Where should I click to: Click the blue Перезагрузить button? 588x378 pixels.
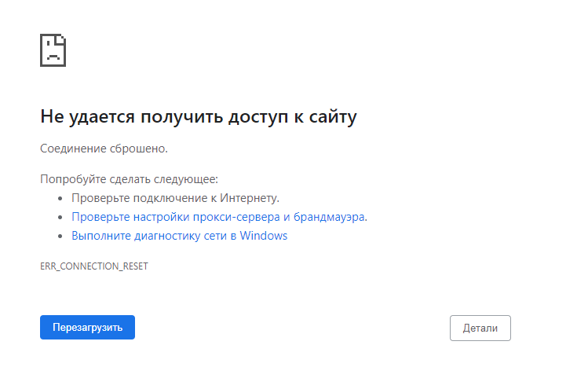click(x=87, y=328)
